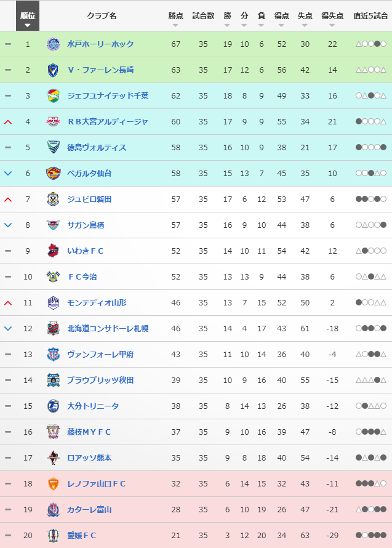The width and height of the screenshot is (392, 548).
Task: Click the Mito HollyHock club crest icon
Action: [x=54, y=44]
